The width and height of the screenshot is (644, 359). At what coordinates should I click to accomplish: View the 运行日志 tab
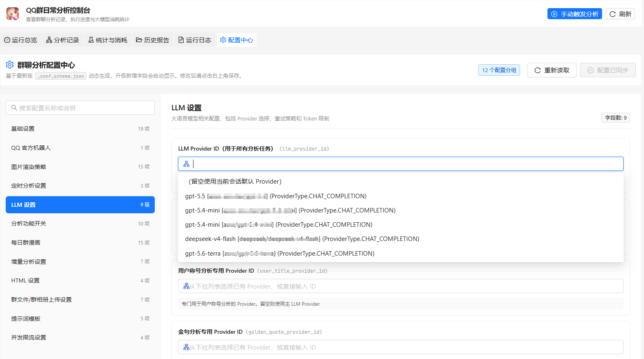tap(195, 40)
